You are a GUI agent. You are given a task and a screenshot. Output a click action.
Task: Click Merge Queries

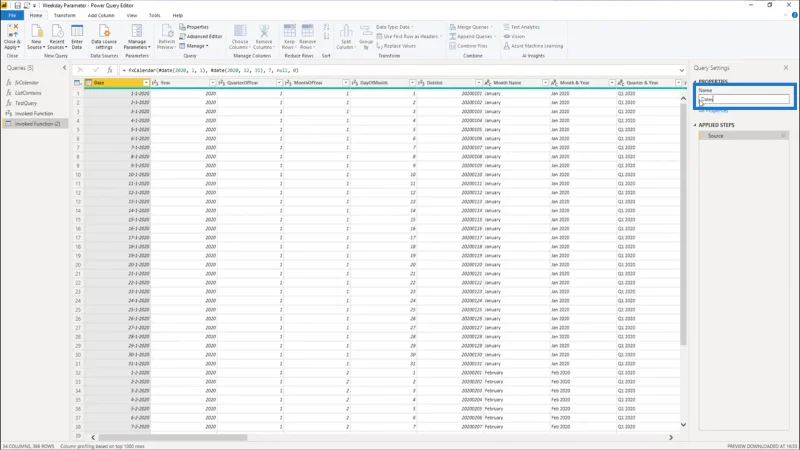coord(471,27)
